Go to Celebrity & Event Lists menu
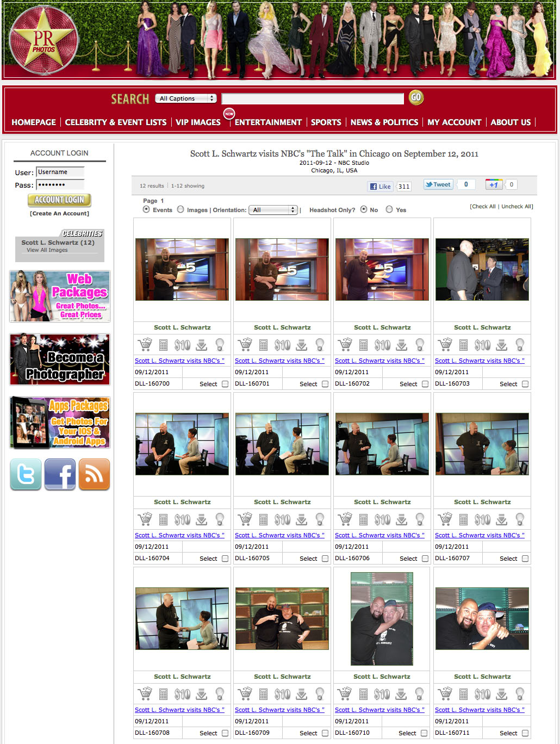Screen dimensions: 560x744 click(x=116, y=122)
